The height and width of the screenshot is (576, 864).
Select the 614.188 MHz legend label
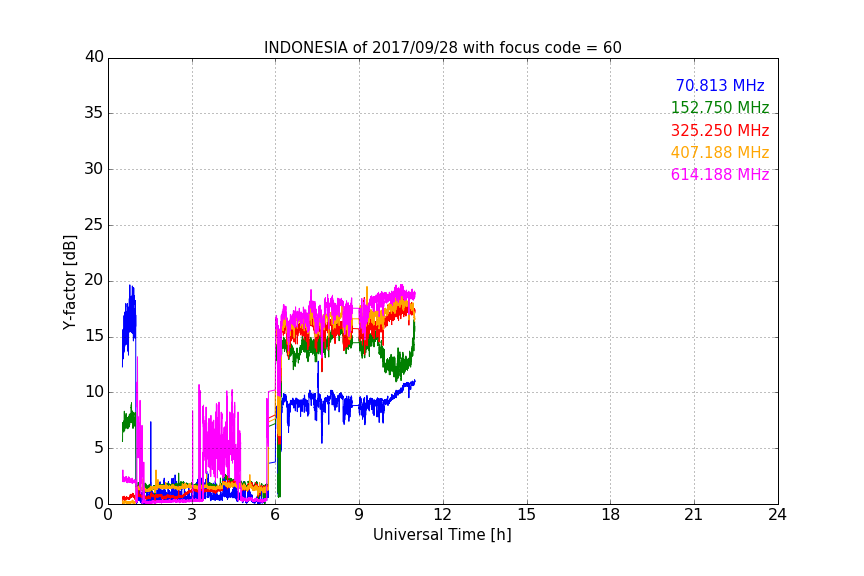[720, 174]
